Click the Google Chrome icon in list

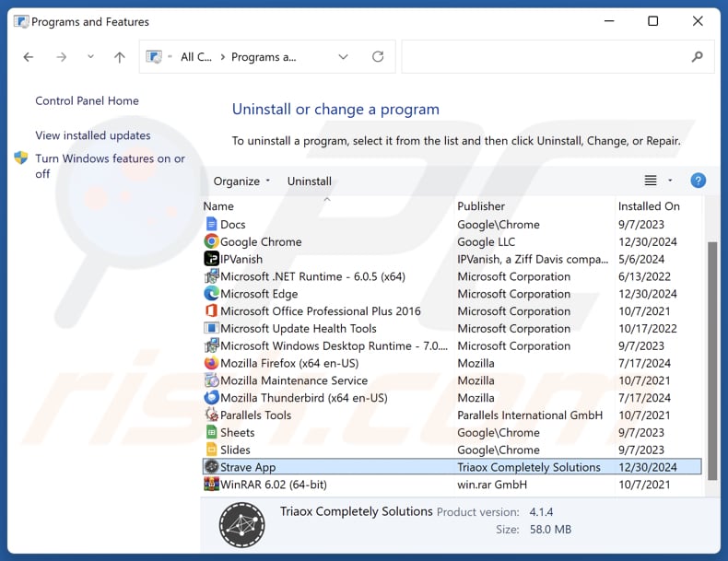211,241
